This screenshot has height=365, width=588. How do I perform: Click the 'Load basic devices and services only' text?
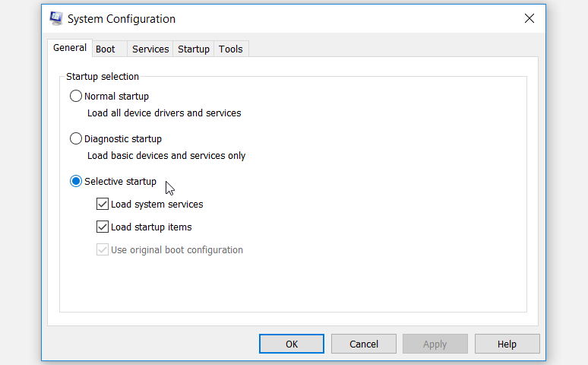[166, 156]
